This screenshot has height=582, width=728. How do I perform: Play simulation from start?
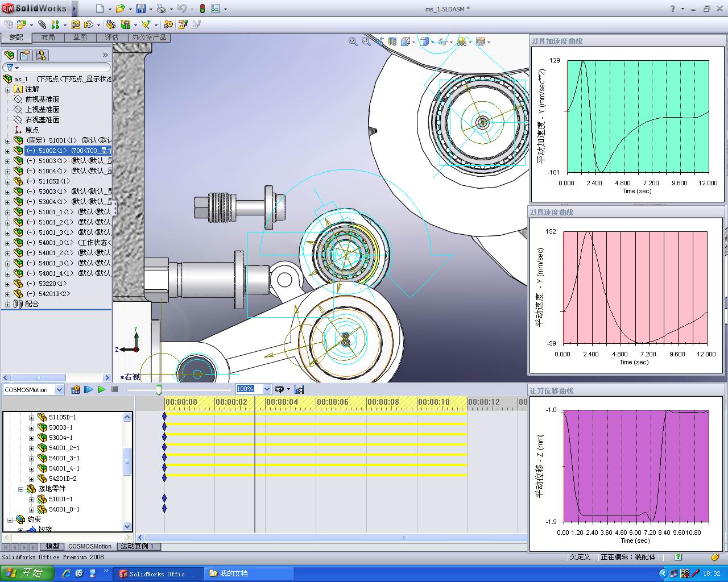[88, 389]
